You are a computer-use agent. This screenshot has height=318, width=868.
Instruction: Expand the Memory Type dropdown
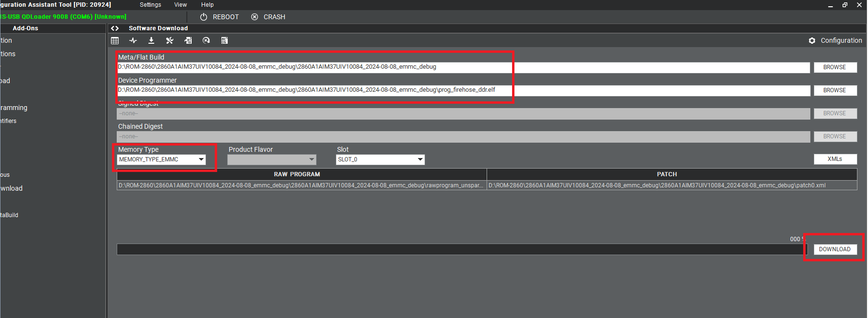(x=201, y=159)
